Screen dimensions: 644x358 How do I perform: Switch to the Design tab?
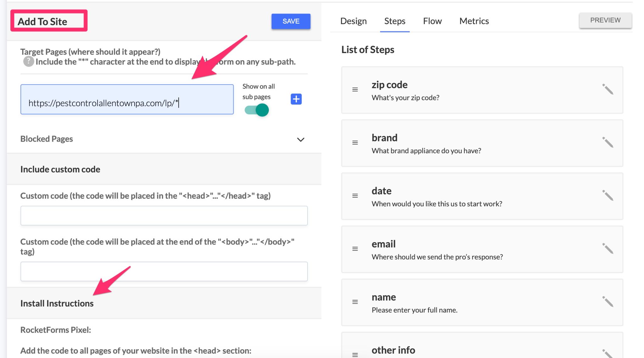353,21
